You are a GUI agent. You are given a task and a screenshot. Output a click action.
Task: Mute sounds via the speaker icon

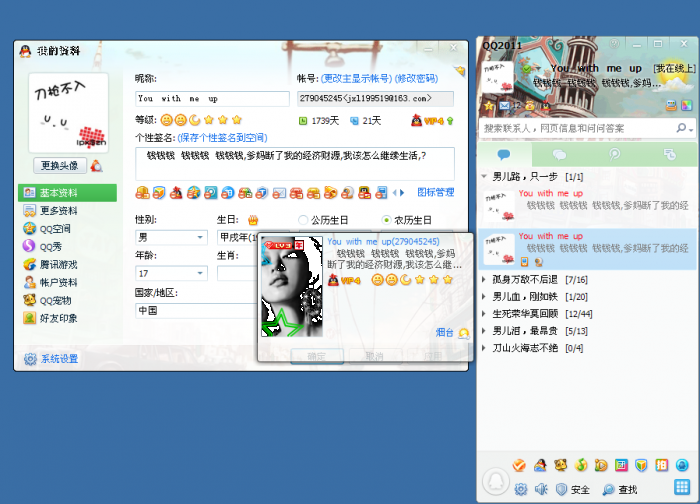coord(541,489)
